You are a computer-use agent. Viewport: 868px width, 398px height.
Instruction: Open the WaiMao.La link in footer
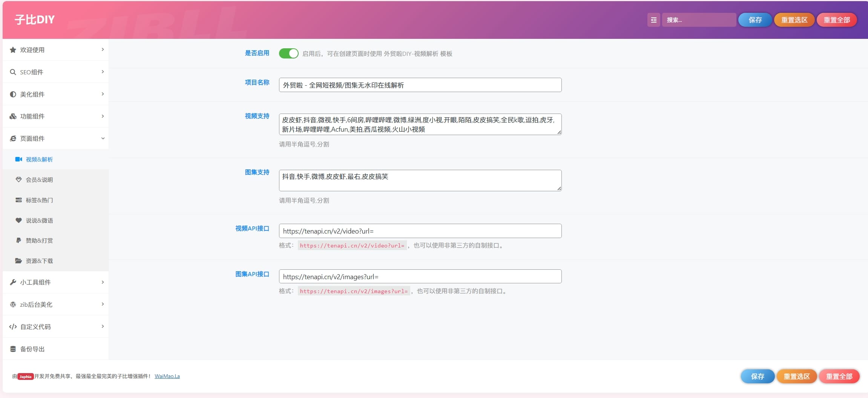point(167,376)
